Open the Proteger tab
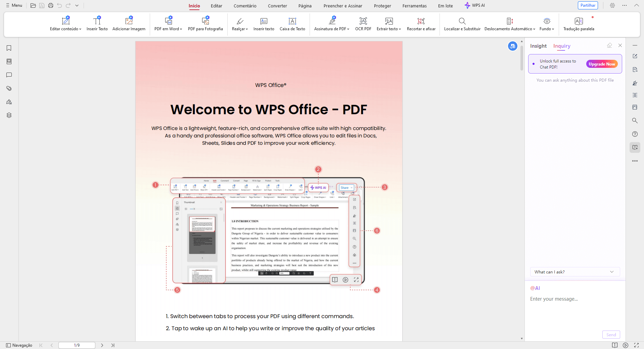The image size is (644, 349). 382,6
